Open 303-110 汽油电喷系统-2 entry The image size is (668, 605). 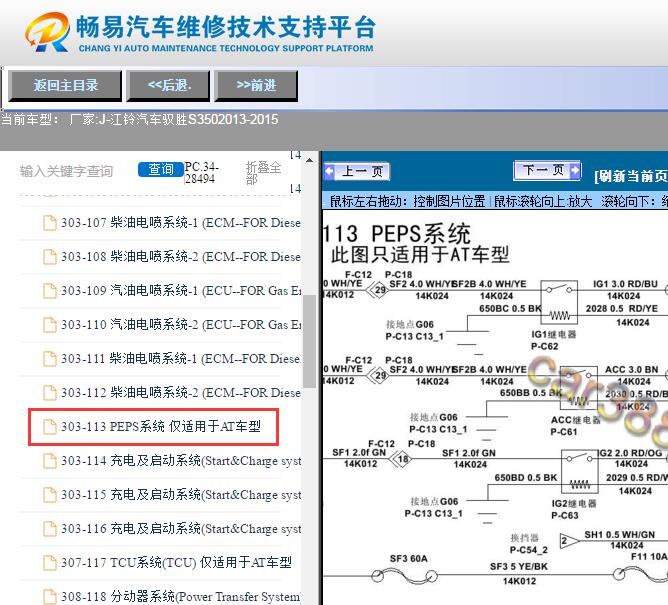coord(181,325)
